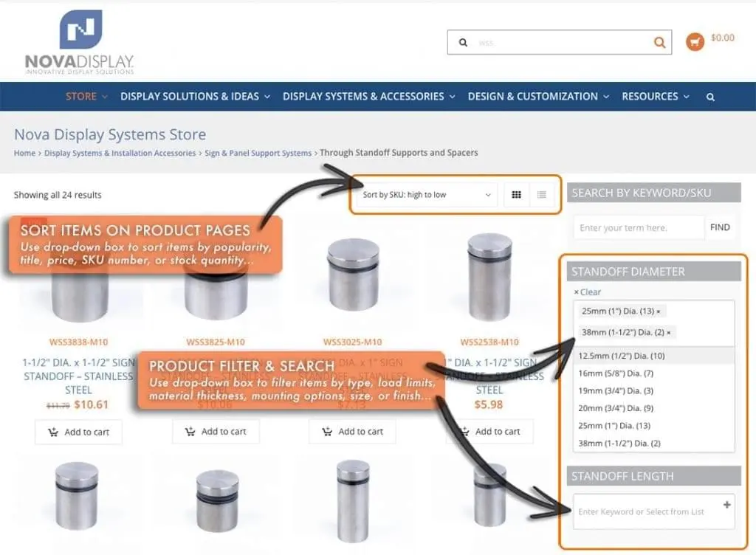This screenshot has height=555, width=756.
Task: Select 16mm (5/8") Dia. option
Action: click(x=654, y=373)
